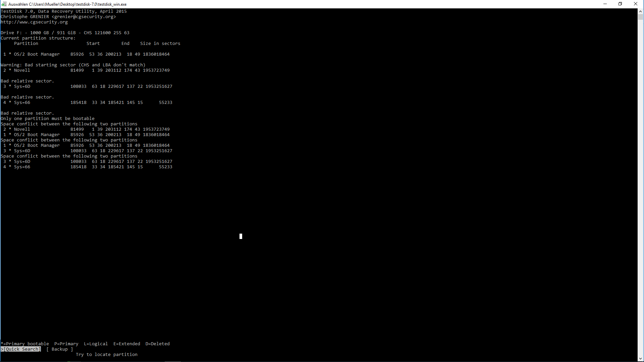The image size is (644, 362).
Task: Click the 'Drive F: - 1000 GB / 931 GiB' line
Action: pyautogui.click(x=65, y=33)
